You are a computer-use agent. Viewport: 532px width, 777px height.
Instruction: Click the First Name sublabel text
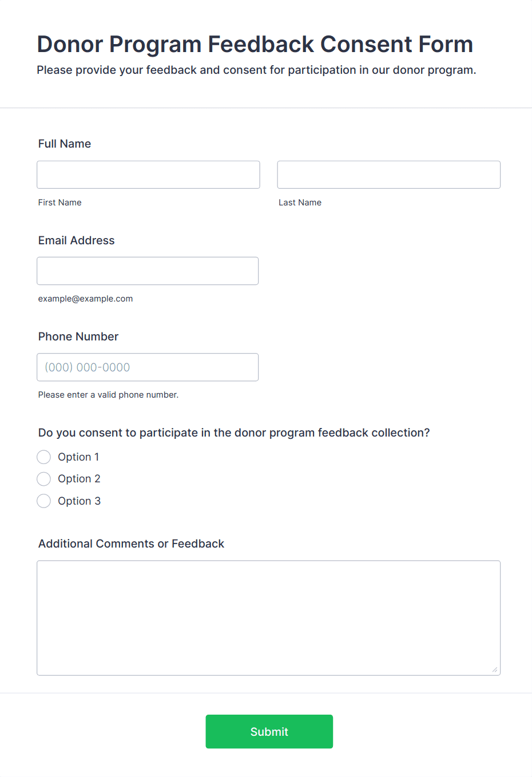pos(60,203)
